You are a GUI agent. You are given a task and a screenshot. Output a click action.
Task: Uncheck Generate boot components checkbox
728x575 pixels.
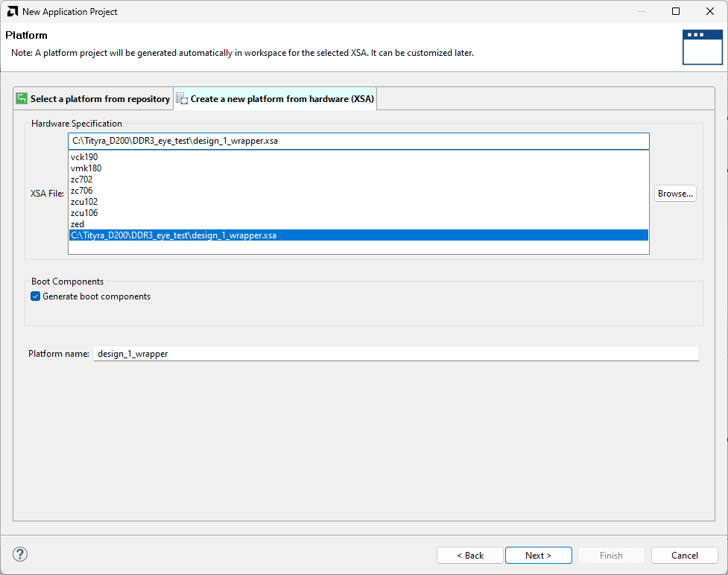point(36,296)
